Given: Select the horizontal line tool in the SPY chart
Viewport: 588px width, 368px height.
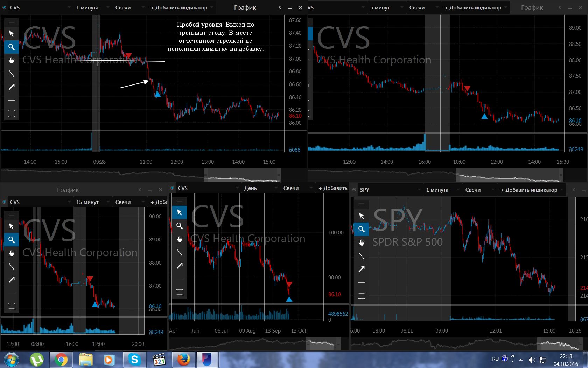Looking at the screenshot, I should pos(362,282).
